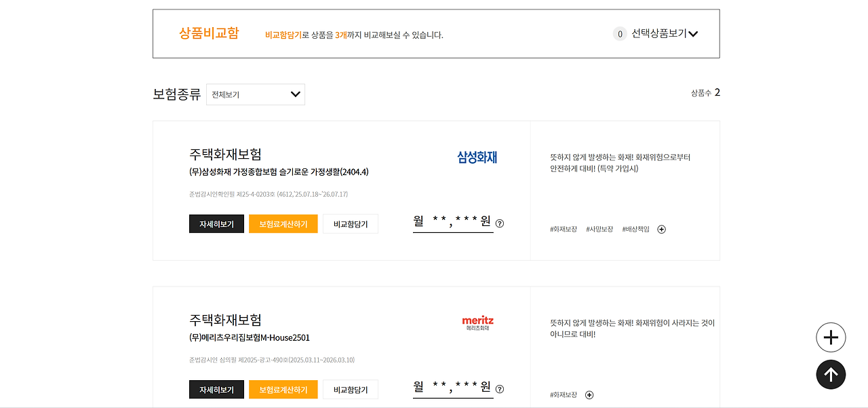
Task: Click 주택화재보험 title on the Meritz card
Action: pyautogui.click(x=225, y=320)
